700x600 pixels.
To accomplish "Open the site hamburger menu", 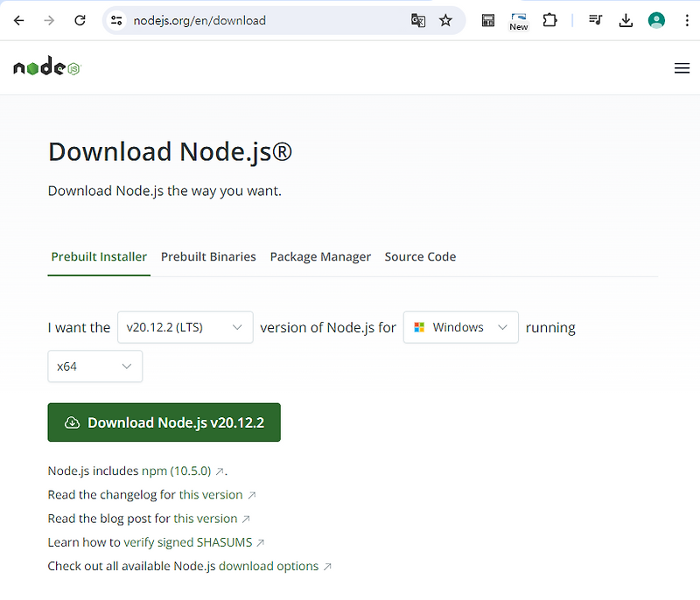I will click(682, 67).
